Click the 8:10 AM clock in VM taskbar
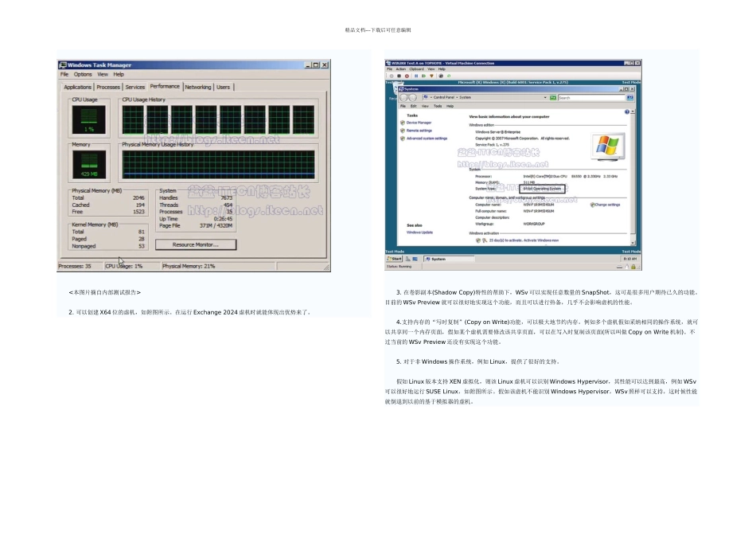The width and height of the screenshot is (756, 535). 629,259
